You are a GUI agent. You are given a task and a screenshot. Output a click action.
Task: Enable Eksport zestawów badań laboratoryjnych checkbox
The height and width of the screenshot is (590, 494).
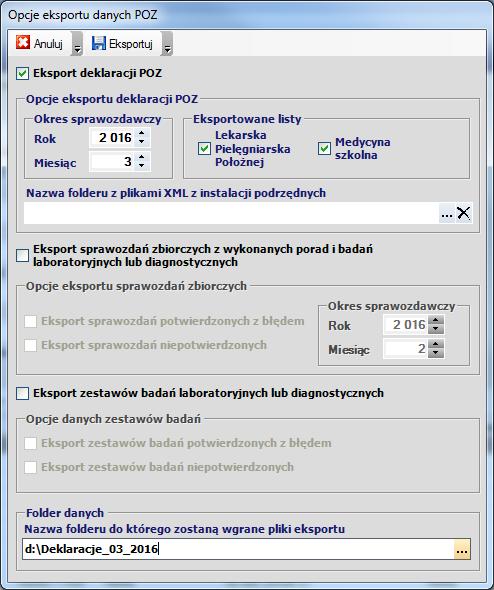tap(23, 394)
